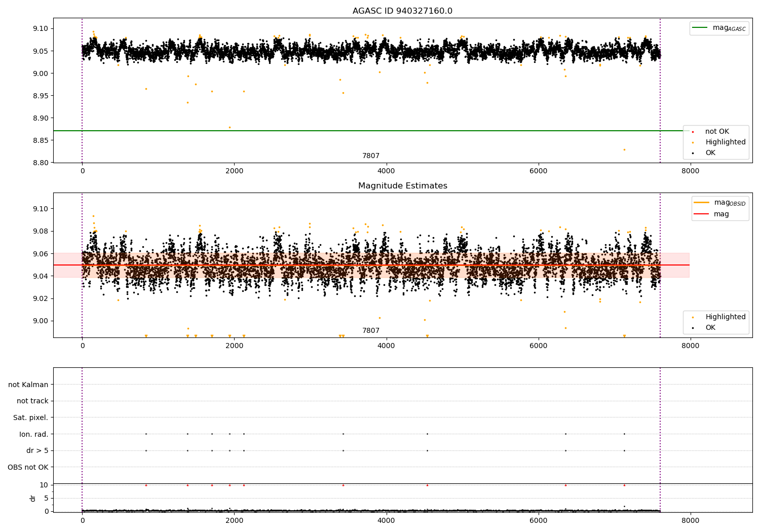Click the 'not track' row label
This screenshot has width=760, height=532.
coord(32,401)
